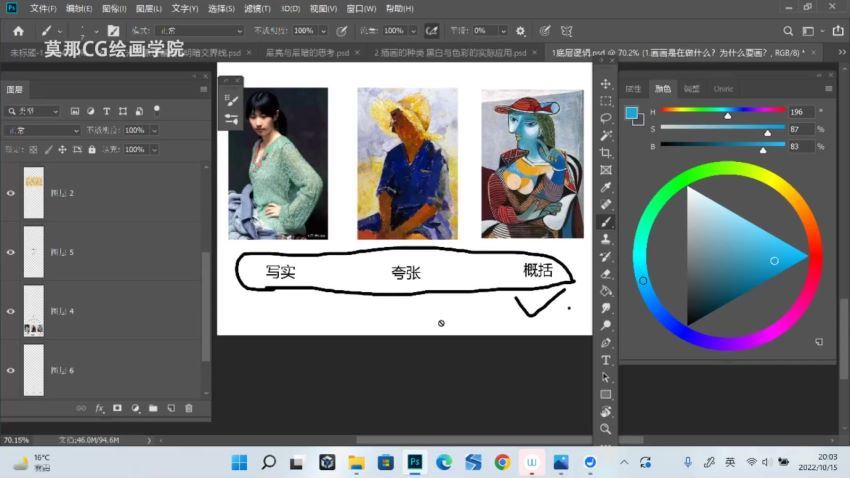Switch to document tab ending 实际应用.psd
Viewport: 850px width, 478px height.
450,53
